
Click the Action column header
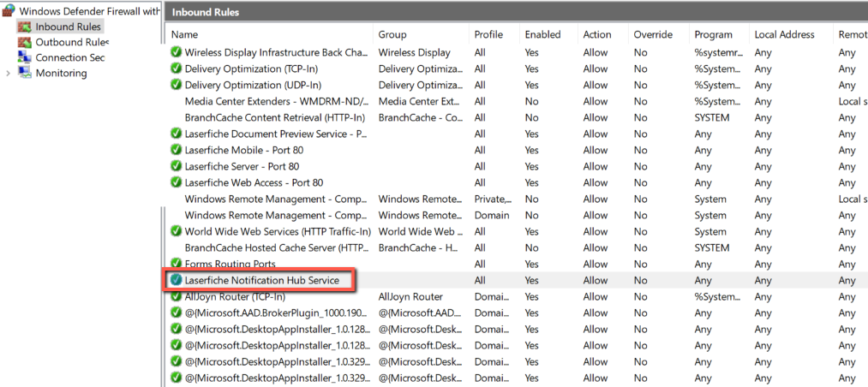click(x=597, y=34)
